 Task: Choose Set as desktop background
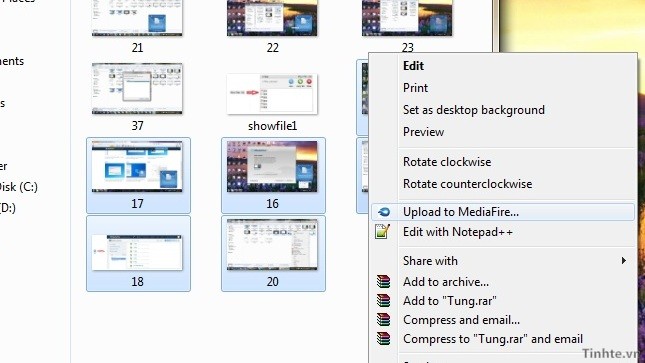coord(474,110)
